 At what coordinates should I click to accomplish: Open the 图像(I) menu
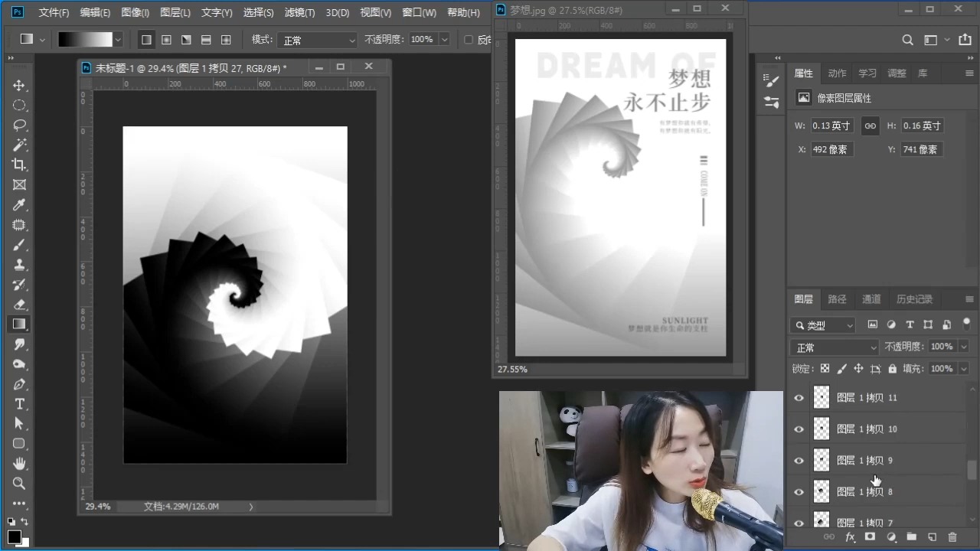tap(136, 13)
